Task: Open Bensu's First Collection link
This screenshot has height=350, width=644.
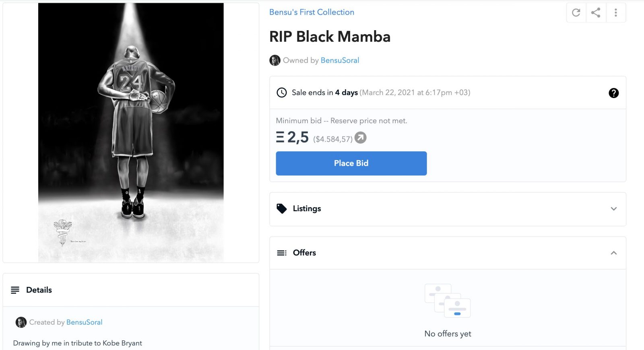Action: pyautogui.click(x=312, y=12)
